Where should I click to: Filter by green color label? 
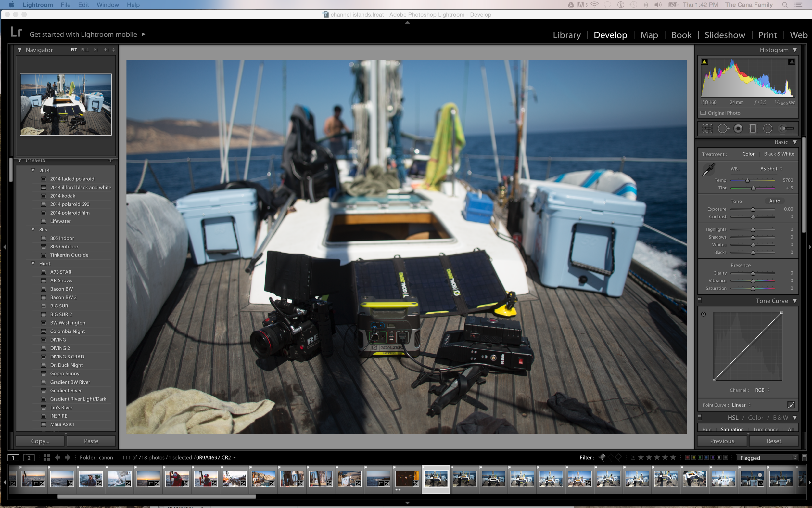(700, 457)
